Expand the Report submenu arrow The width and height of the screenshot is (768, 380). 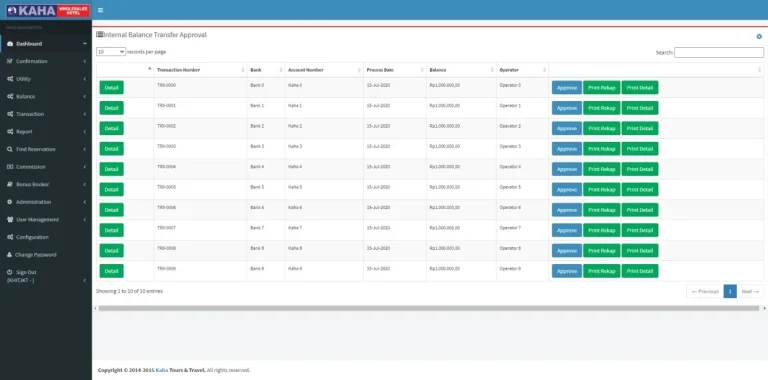point(85,132)
